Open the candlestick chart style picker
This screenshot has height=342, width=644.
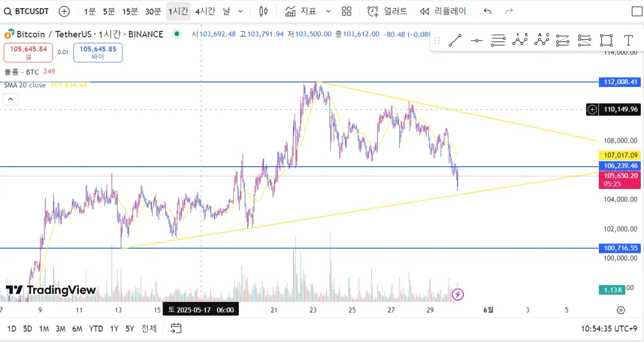263,11
